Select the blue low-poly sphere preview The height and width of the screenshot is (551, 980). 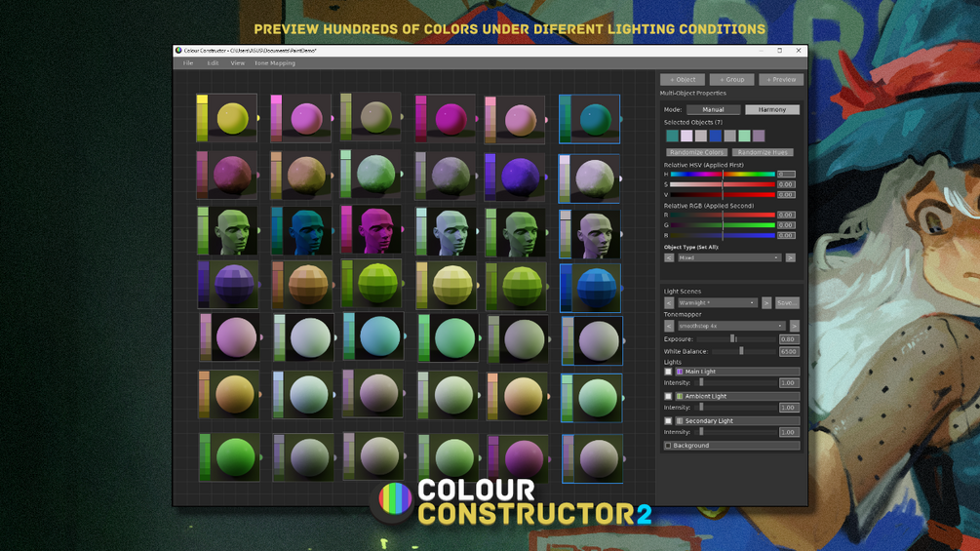[596, 288]
